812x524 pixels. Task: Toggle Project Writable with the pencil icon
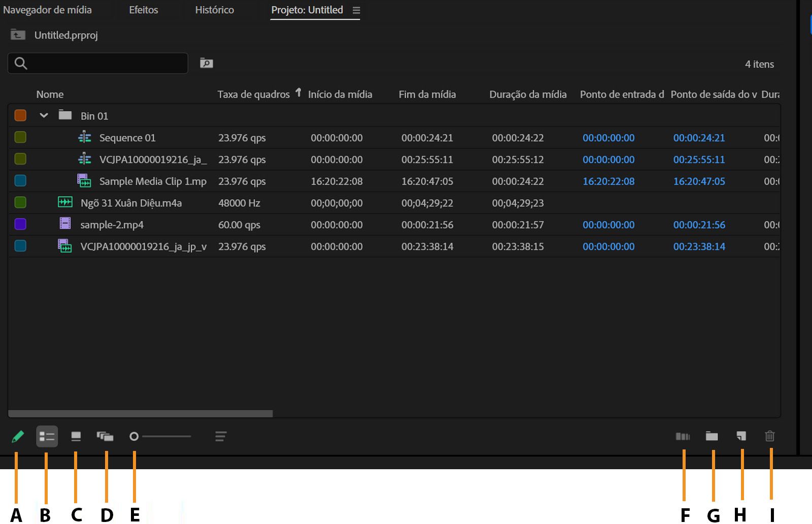18,436
